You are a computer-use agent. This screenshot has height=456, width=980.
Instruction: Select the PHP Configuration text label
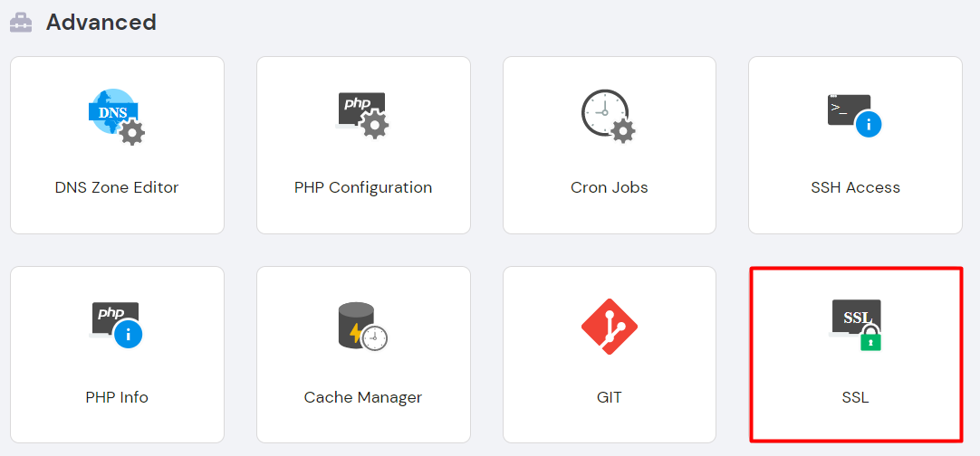coord(363,188)
